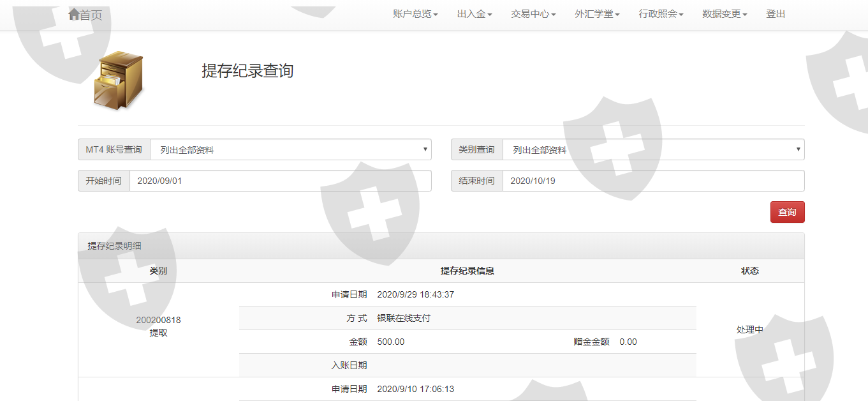Click the 处理中 status text
This screenshot has width=868, height=401.
[750, 330]
